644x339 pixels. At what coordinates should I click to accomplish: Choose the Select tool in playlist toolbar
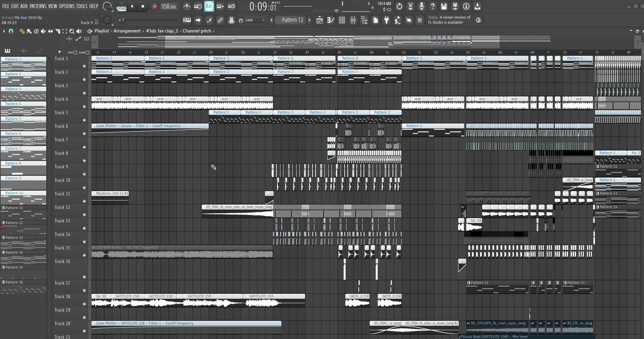[64, 31]
